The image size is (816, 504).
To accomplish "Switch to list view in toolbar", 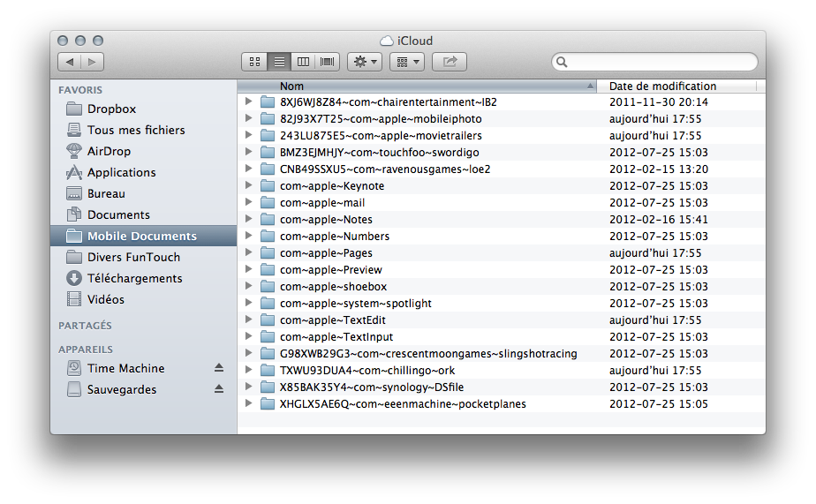I will click(279, 62).
